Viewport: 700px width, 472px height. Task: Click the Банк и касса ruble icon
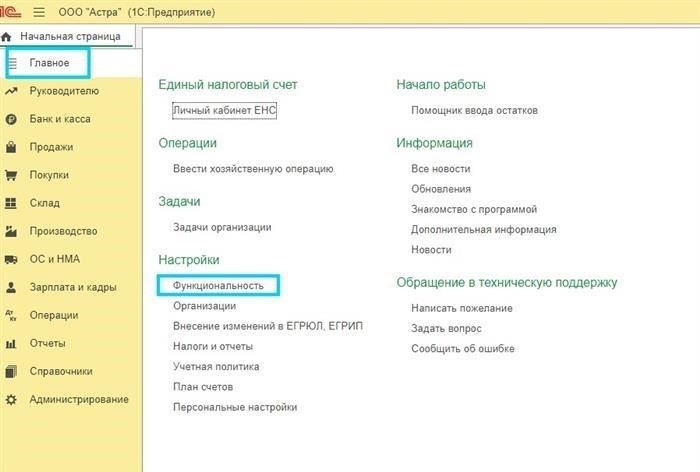tap(11, 119)
